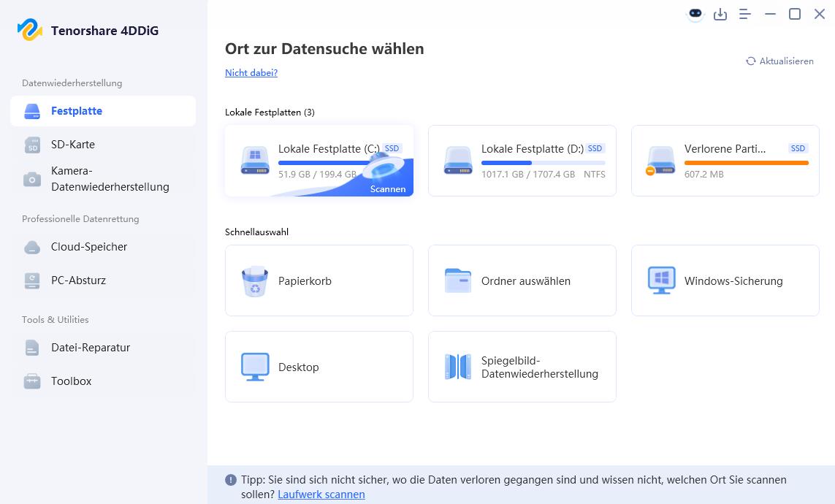Click the Nicht dabei? link
The image size is (835, 504).
[251, 73]
